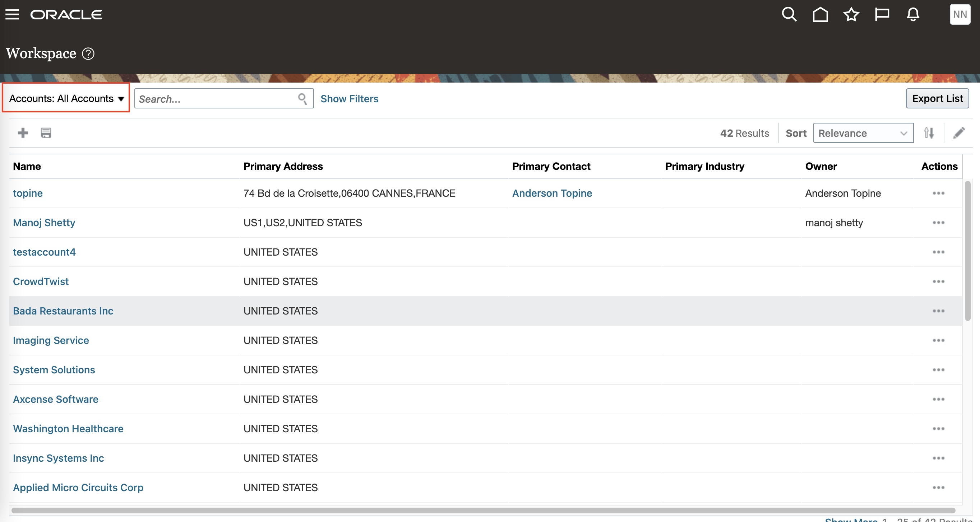Click Show Filters link
The height and width of the screenshot is (522, 980).
point(349,98)
